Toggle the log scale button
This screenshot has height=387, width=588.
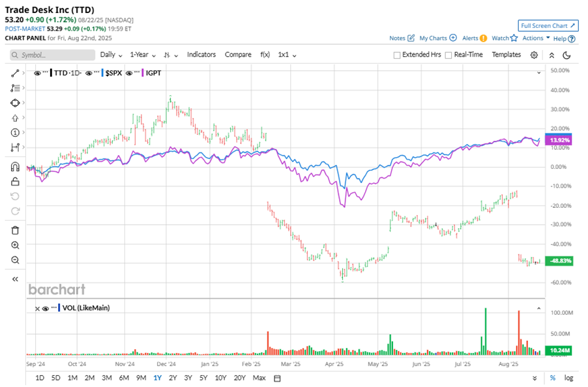click(x=568, y=378)
